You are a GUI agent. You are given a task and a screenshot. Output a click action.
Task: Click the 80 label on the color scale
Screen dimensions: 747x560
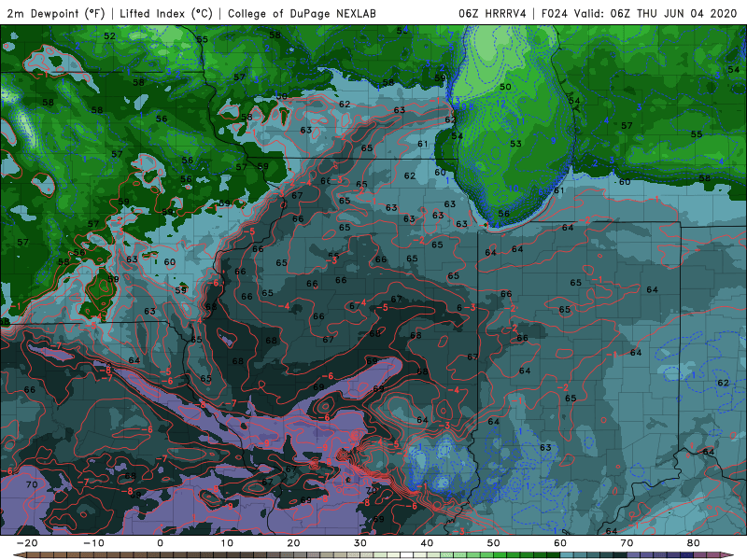tap(694, 543)
